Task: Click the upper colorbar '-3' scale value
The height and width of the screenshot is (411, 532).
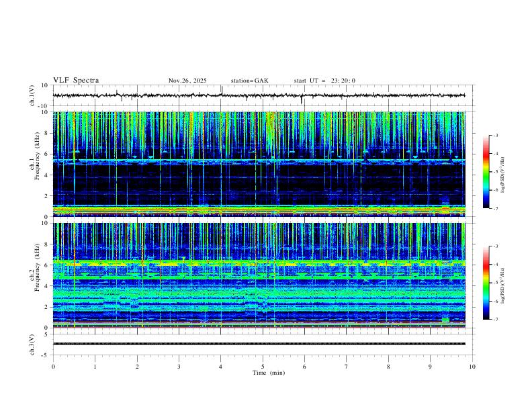Action: pos(495,135)
